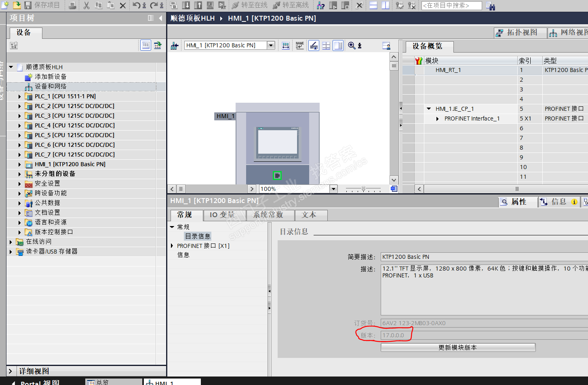Toggle the device overview table icon
This screenshot has height=385, width=588.
(338, 46)
